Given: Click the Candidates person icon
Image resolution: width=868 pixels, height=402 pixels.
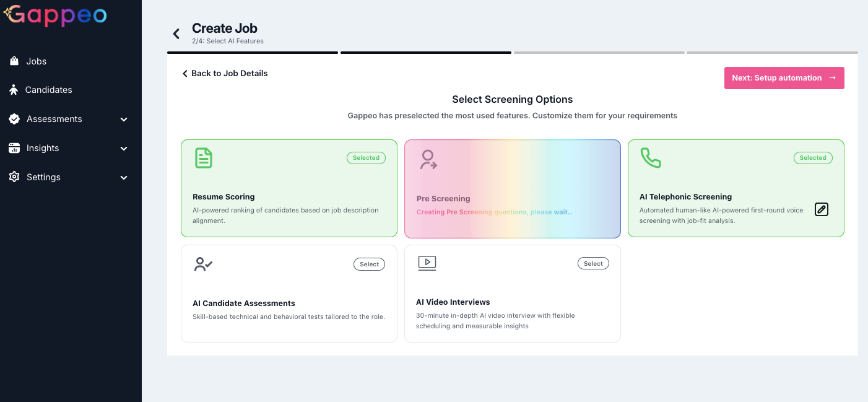Looking at the screenshot, I should (14, 90).
